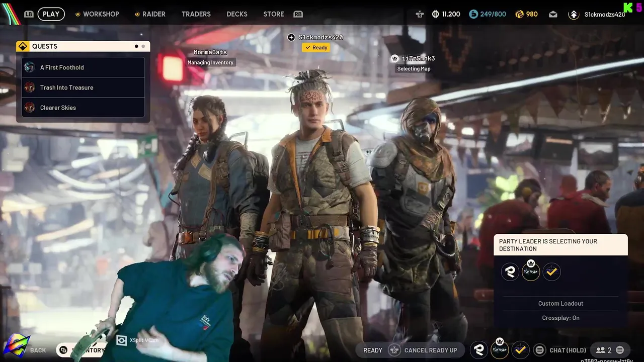Click the Trash Into Treasure quest avatar icon
644x362 pixels.
tap(30, 87)
